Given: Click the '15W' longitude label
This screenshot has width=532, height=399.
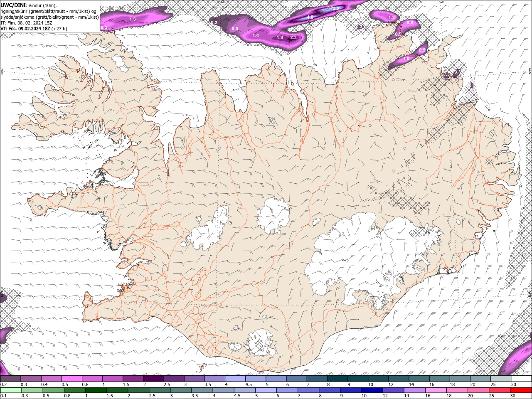Looking at the screenshot, I should 440,2.
